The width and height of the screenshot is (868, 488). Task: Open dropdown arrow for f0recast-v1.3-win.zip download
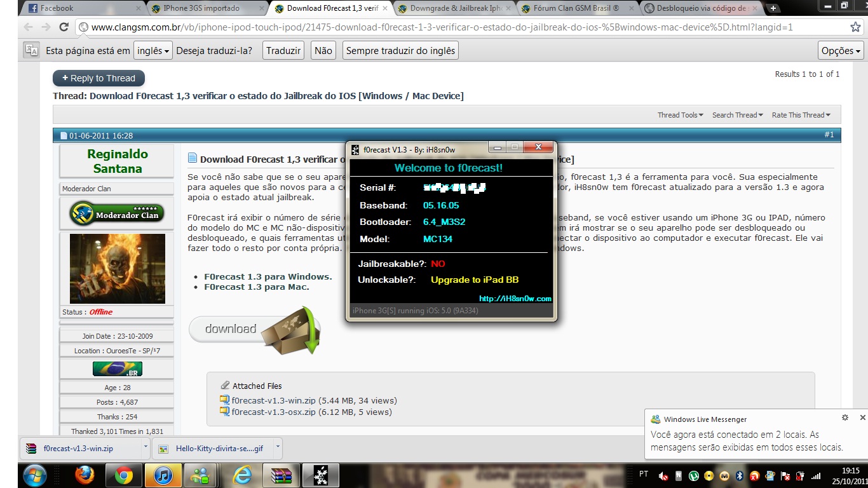pos(146,447)
